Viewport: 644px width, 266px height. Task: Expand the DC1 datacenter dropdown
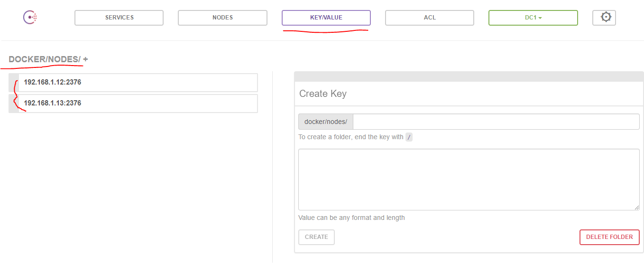533,18
